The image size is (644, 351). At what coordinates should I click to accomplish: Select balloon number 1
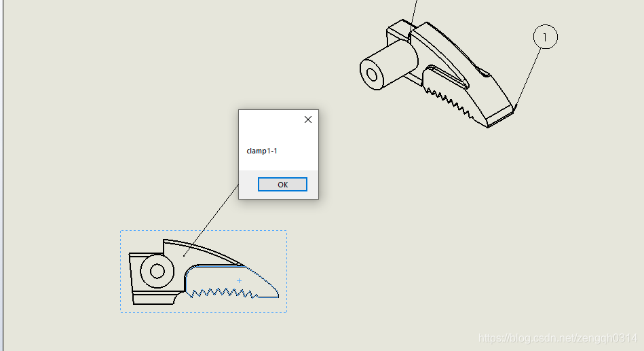click(545, 37)
